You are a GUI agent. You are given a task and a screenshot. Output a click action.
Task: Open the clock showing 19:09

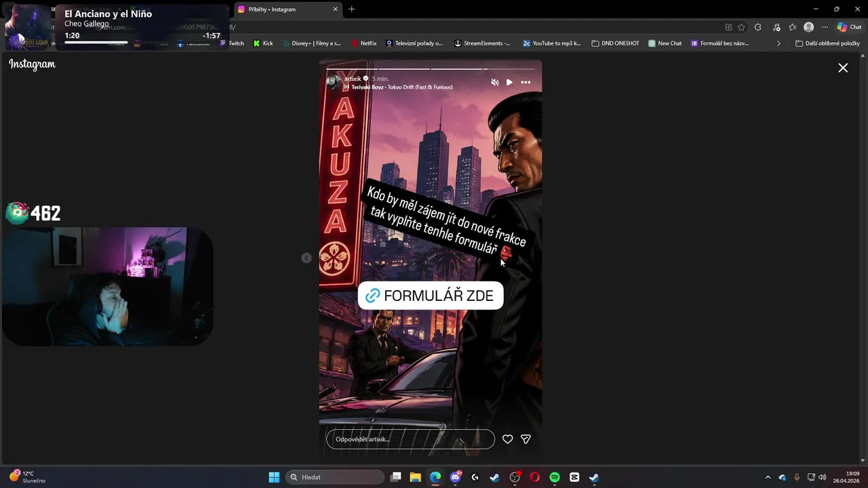coord(846,476)
